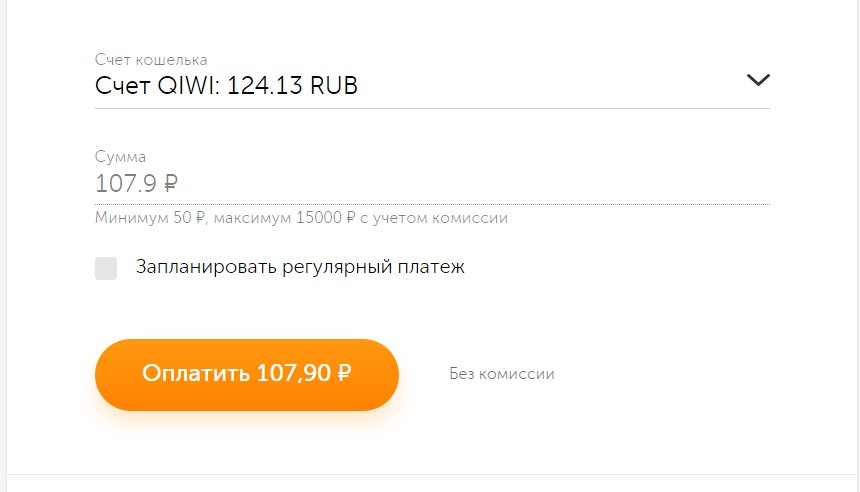Screen dimensions: 860x492
Task: Click the Сумма label above amount
Action: (121, 157)
